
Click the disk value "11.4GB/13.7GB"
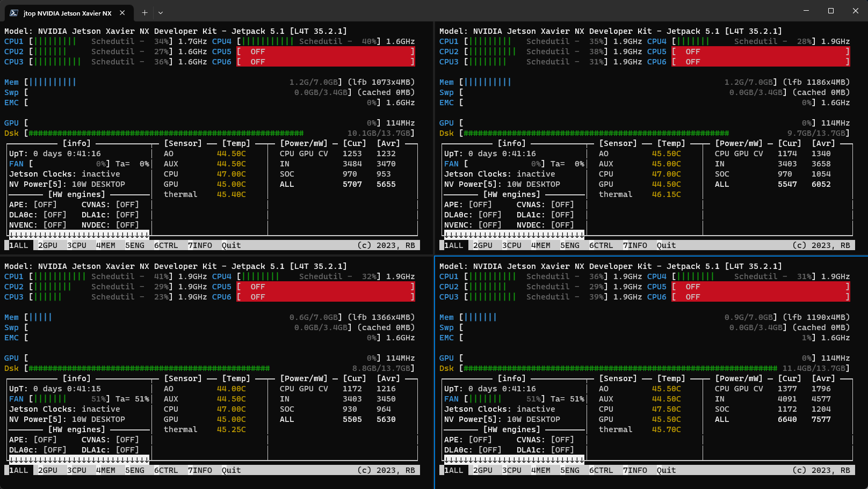click(x=814, y=368)
